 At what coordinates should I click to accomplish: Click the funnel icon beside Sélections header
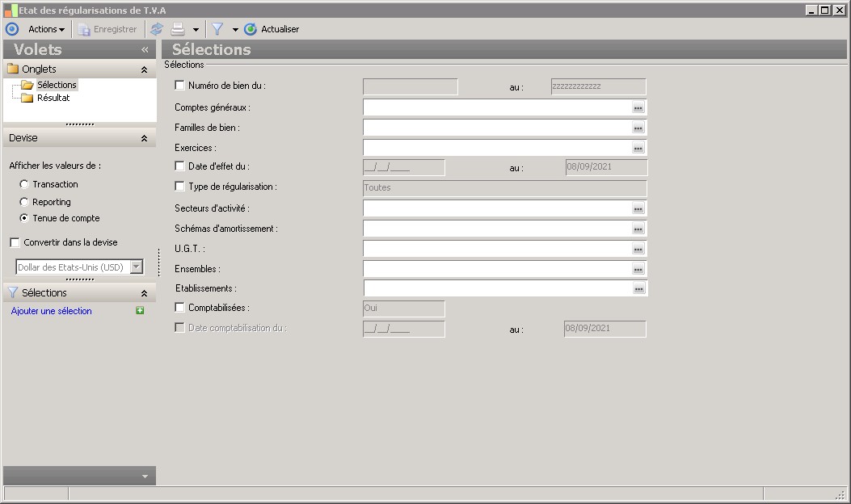coord(13,293)
